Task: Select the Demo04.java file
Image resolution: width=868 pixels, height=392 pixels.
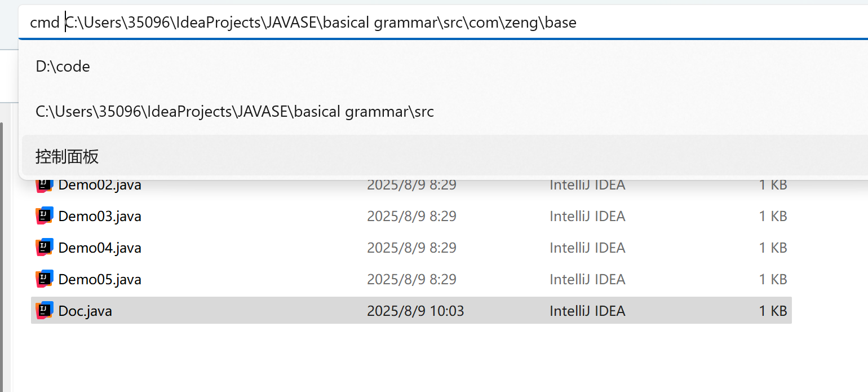Action: [100, 248]
